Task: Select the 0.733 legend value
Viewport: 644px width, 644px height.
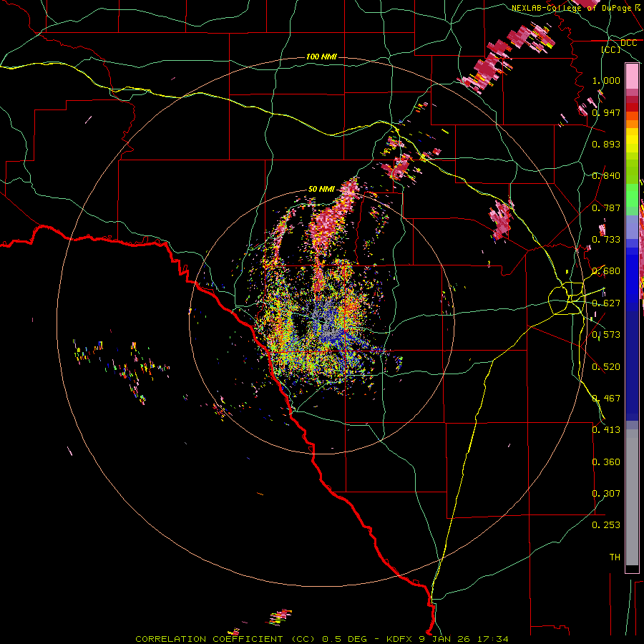Action: pyautogui.click(x=606, y=240)
